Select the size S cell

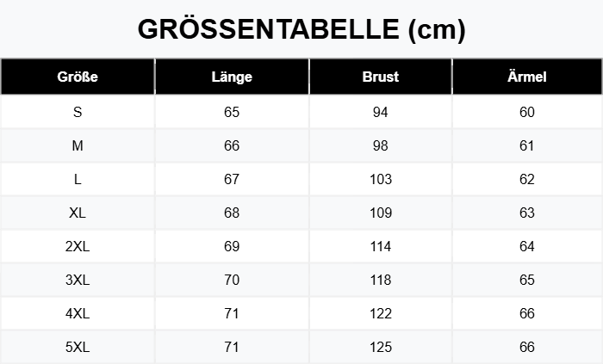click(78, 112)
